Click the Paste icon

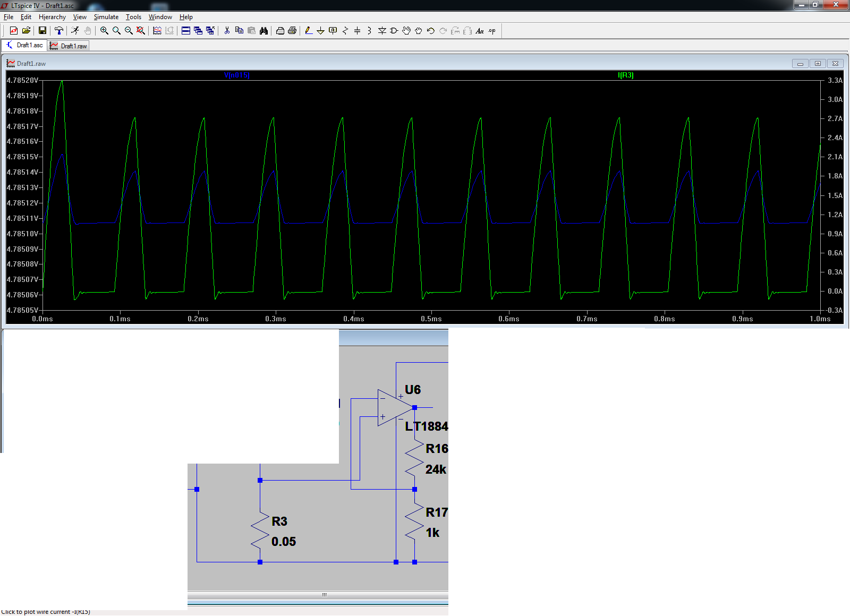pos(251,31)
